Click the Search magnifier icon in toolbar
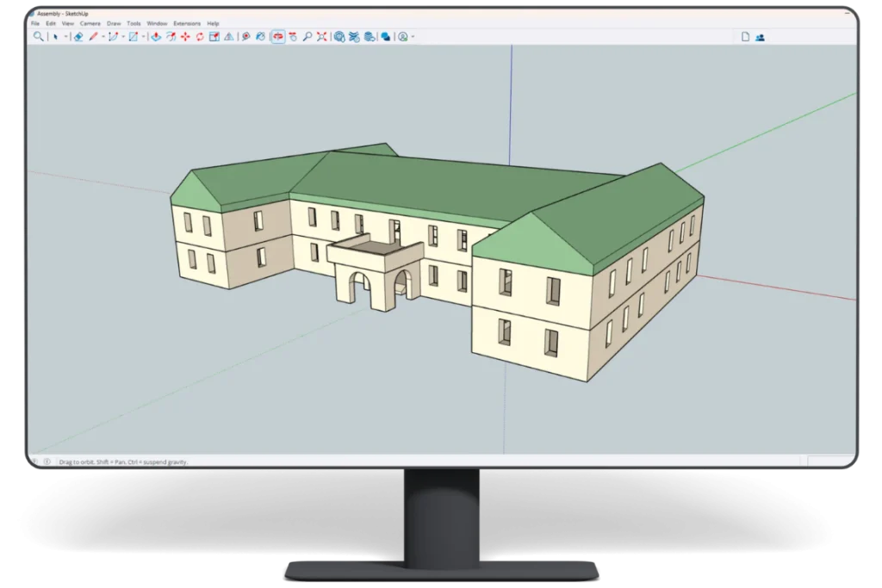This screenshot has width=882, height=588. [x=38, y=36]
